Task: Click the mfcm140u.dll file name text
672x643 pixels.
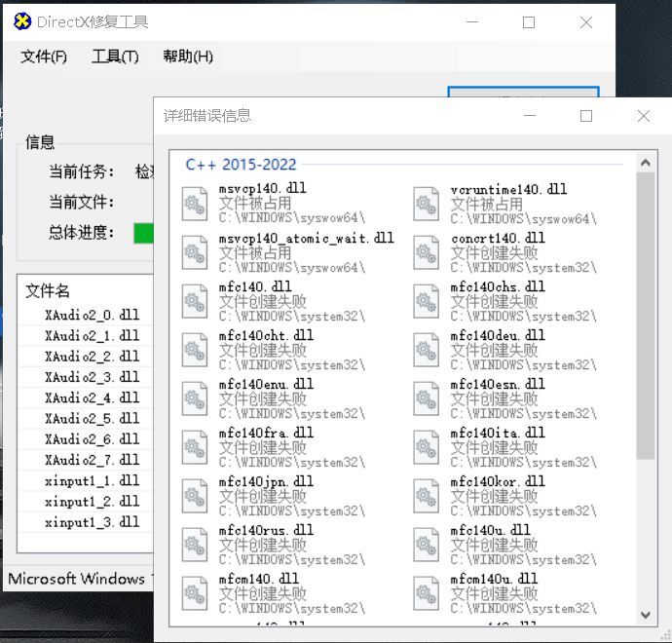Action: click(x=494, y=579)
